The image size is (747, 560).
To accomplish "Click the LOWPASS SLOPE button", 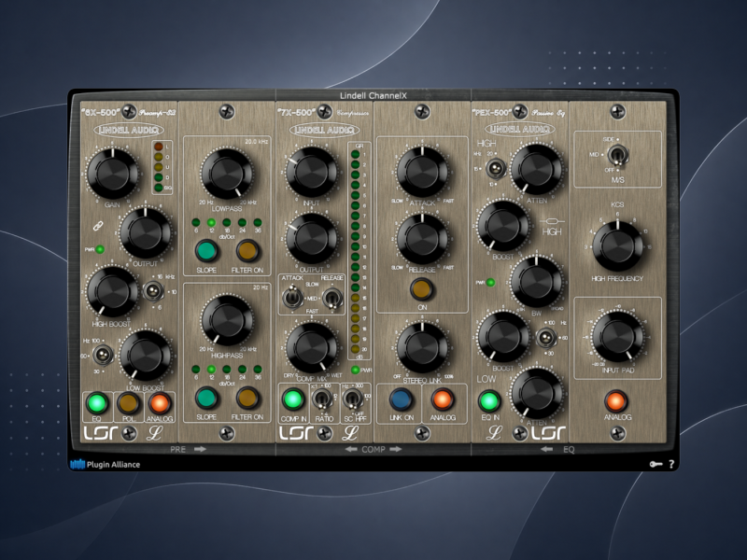I will click(206, 251).
